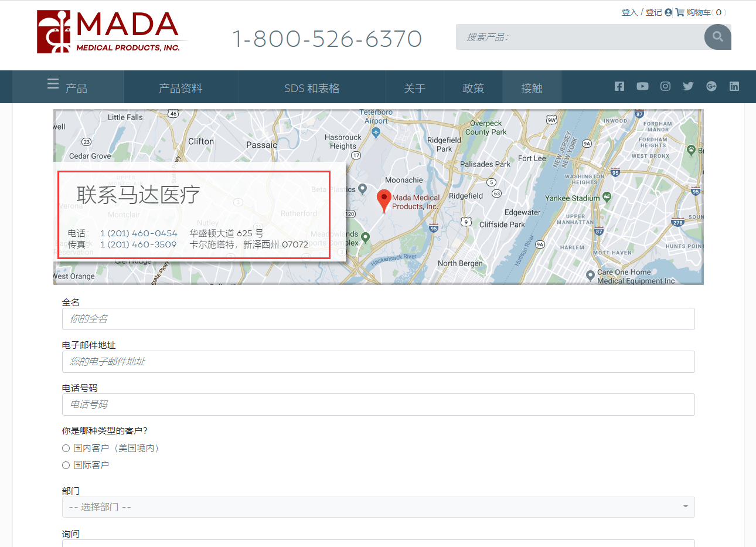756x547 pixels.
Task: Click the Care One Home map marker
Action: 590,275
